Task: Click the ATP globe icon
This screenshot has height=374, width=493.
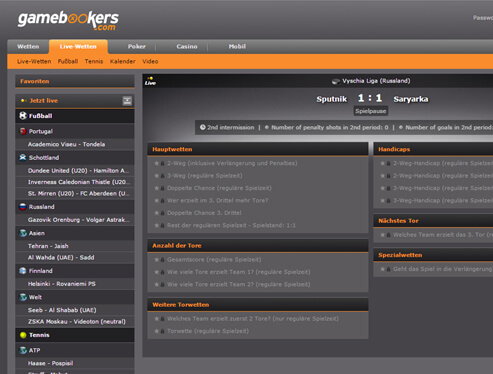Action: tap(23, 350)
